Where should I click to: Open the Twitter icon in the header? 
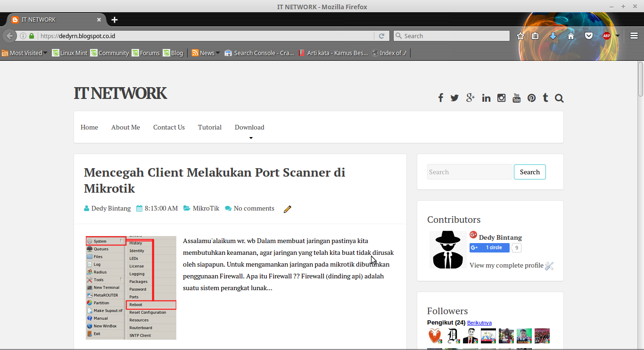coord(454,98)
